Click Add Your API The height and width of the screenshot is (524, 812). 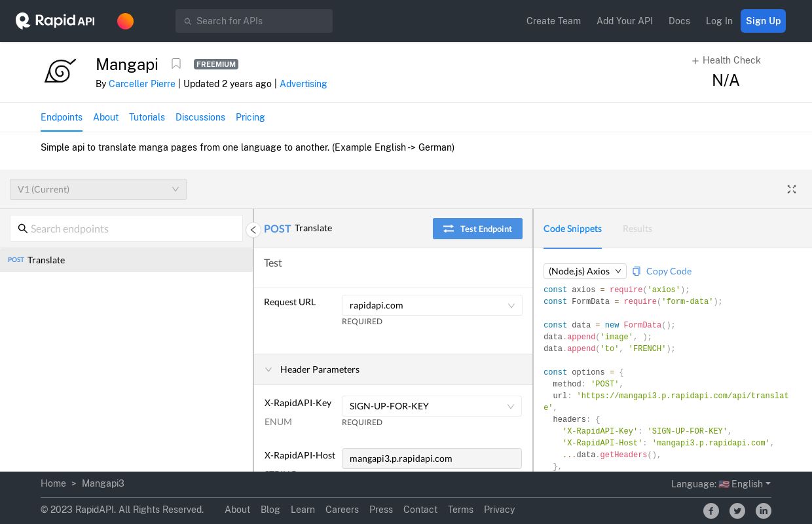(625, 21)
